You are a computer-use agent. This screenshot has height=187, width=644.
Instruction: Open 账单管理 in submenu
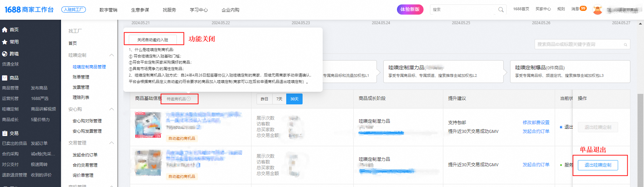(81, 77)
